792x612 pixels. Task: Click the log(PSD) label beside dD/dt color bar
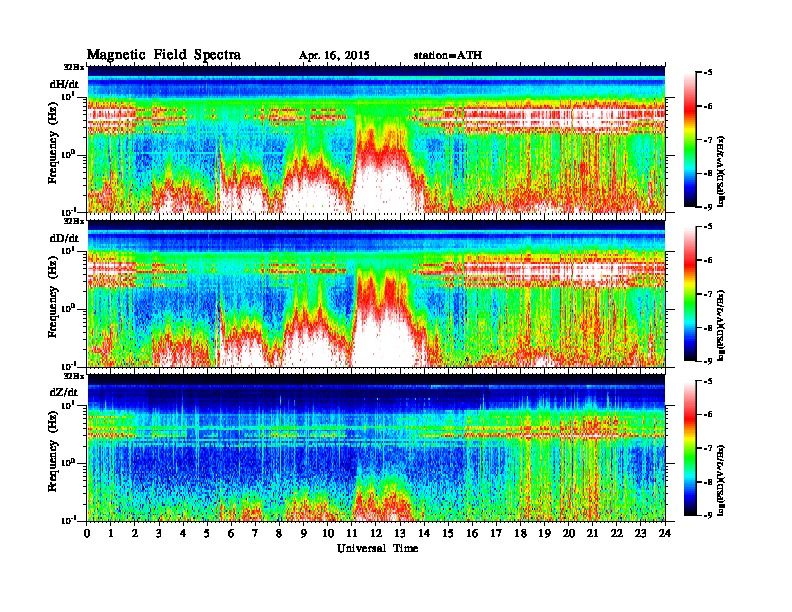721,326
